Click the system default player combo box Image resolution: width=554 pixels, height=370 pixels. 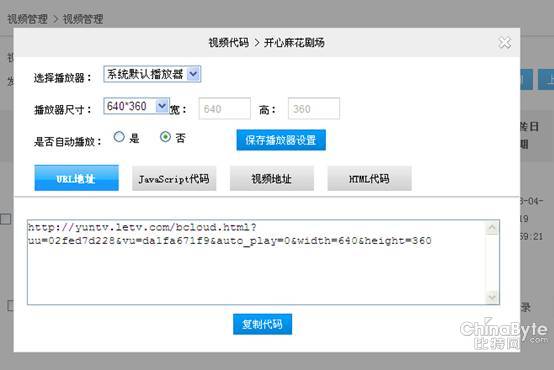click(152, 74)
